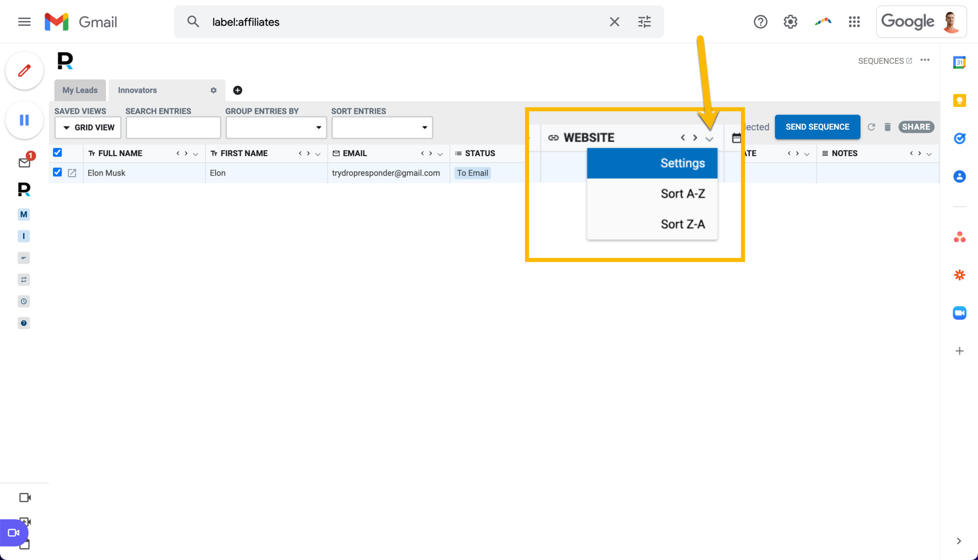
Task: Open Contacts side panel
Action: click(959, 176)
